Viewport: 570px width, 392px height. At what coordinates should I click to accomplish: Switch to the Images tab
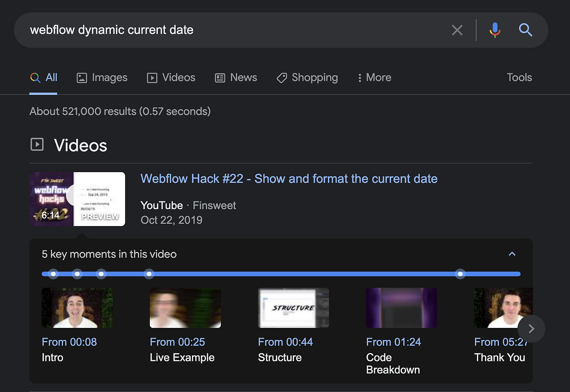coord(102,77)
